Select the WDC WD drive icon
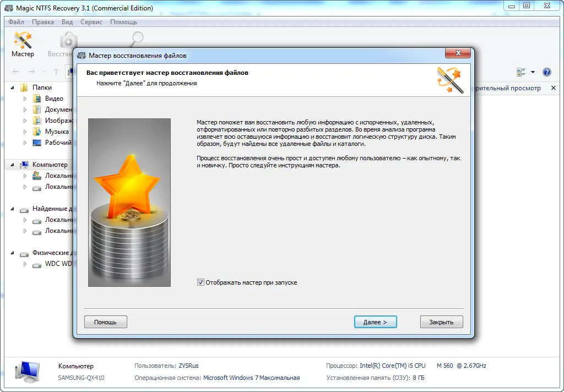The height and width of the screenshot is (392, 564). click(37, 265)
